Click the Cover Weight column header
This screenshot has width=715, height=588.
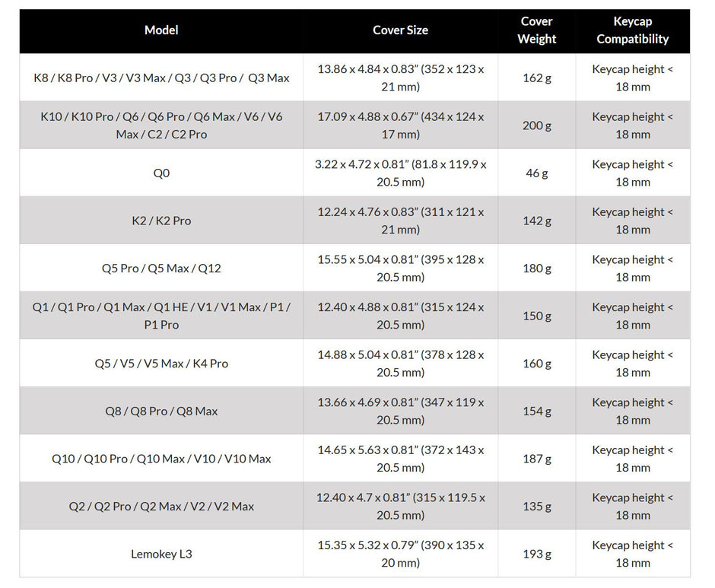[x=537, y=30]
